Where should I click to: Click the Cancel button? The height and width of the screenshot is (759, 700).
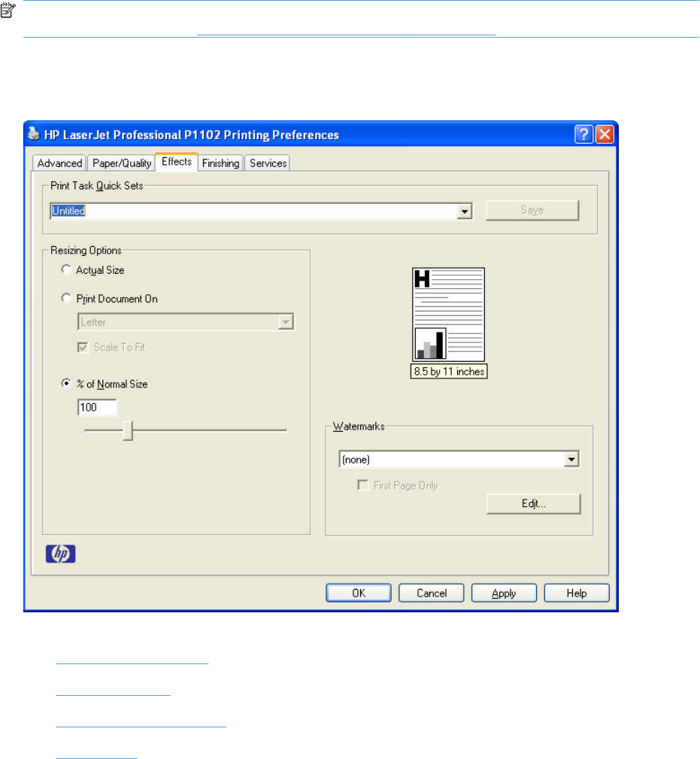click(432, 593)
